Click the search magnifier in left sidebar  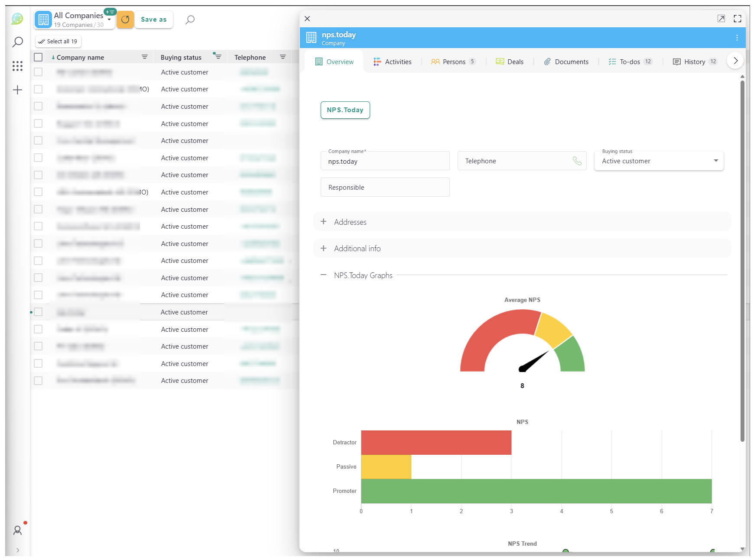pos(17,42)
